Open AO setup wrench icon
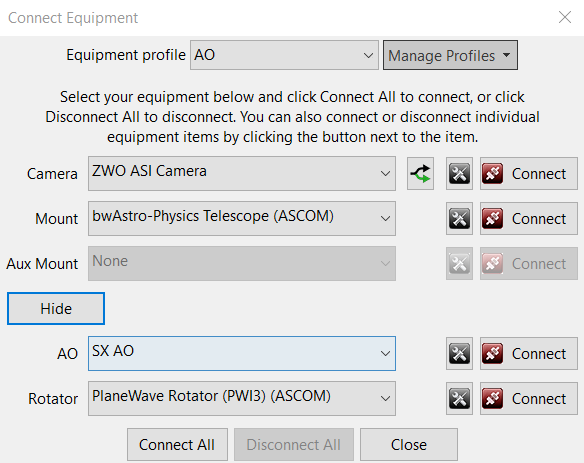Image resolution: width=584 pixels, height=463 pixels. pyautogui.click(x=459, y=353)
